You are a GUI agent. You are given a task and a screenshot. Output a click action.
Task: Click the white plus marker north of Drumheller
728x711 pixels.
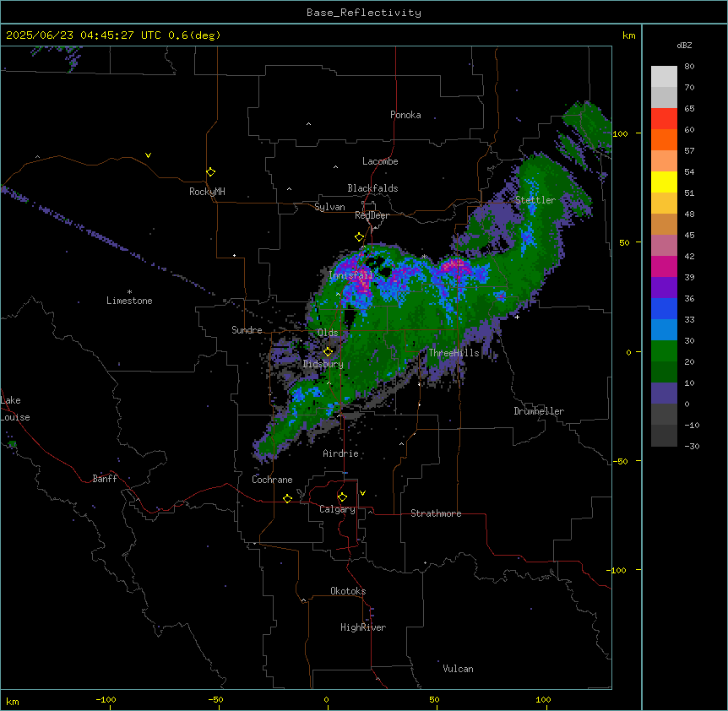(x=517, y=317)
